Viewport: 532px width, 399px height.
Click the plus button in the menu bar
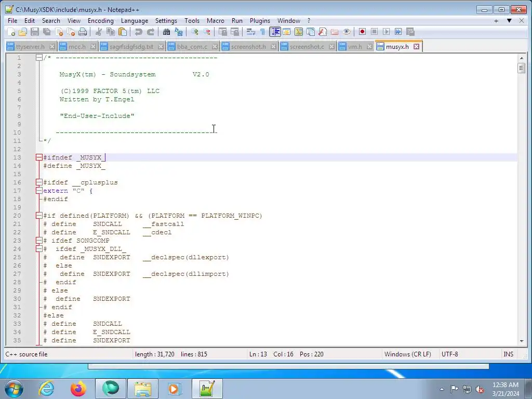[x=496, y=21]
